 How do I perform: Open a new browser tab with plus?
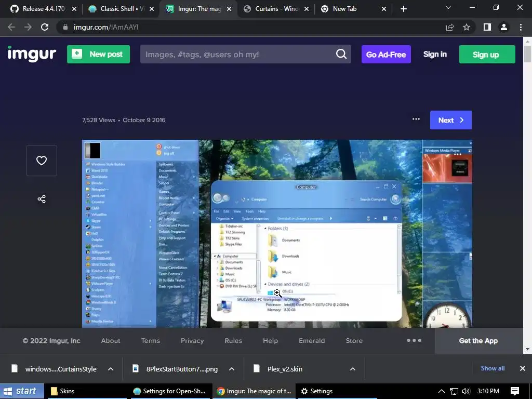point(403,9)
